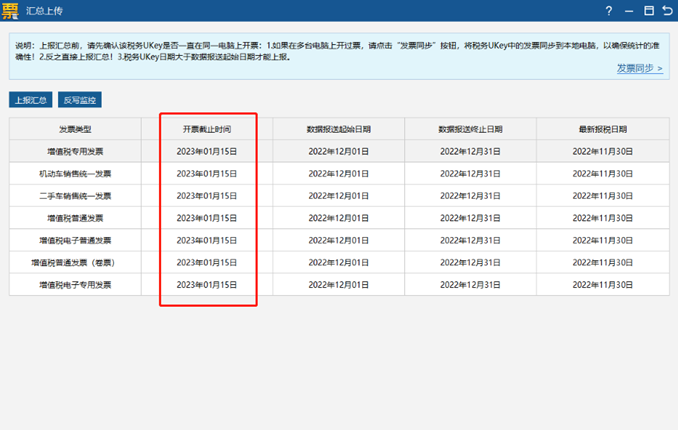Close the 汇总上传 window
Screen dimensions: 678x430
click(x=667, y=11)
